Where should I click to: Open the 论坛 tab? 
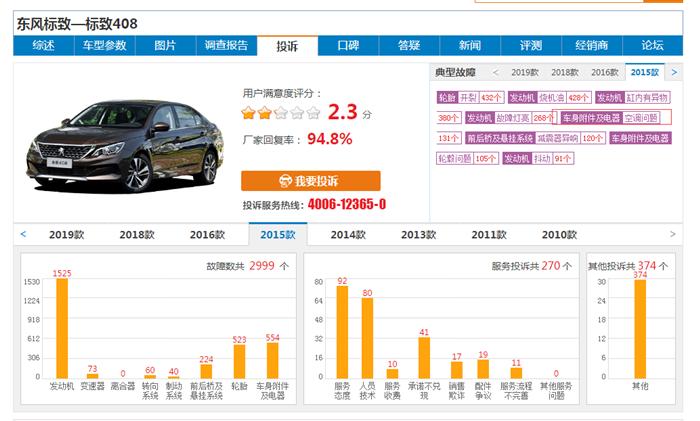pos(652,46)
